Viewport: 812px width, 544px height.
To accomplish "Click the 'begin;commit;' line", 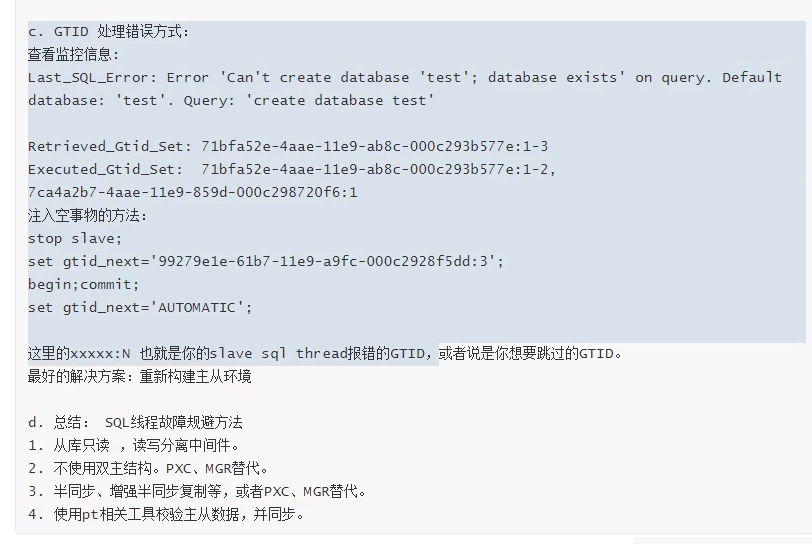I will coord(83,284).
